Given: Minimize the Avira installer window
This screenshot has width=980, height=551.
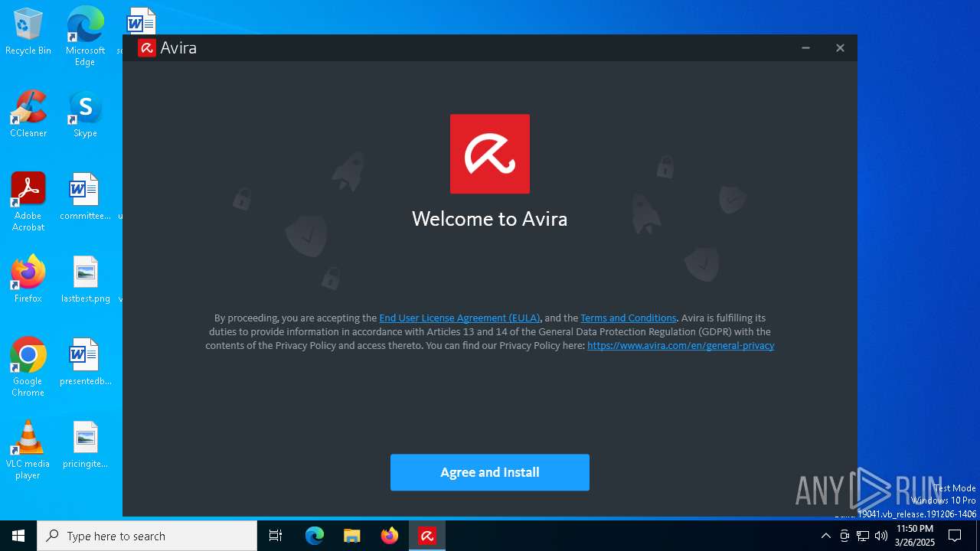Looking at the screenshot, I should click(805, 48).
